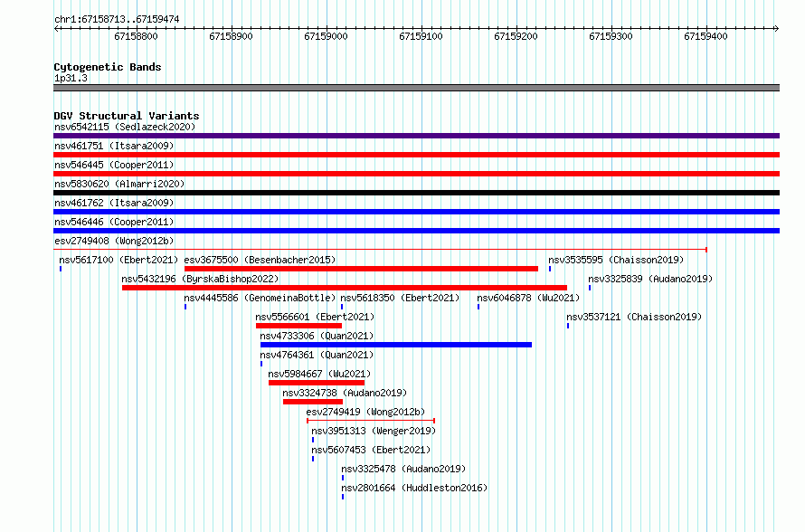Click the 67158800 ruler position
Screen dimensions: 805x532
[x=136, y=36]
